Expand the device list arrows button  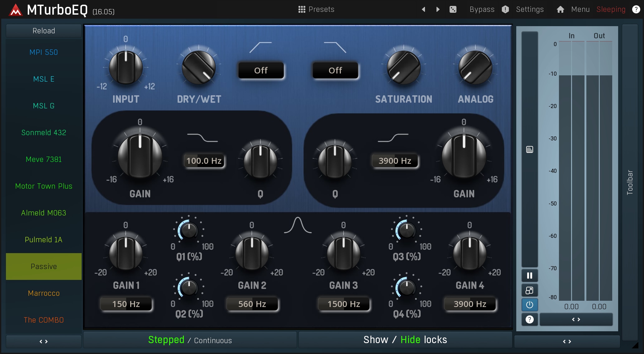point(44,342)
